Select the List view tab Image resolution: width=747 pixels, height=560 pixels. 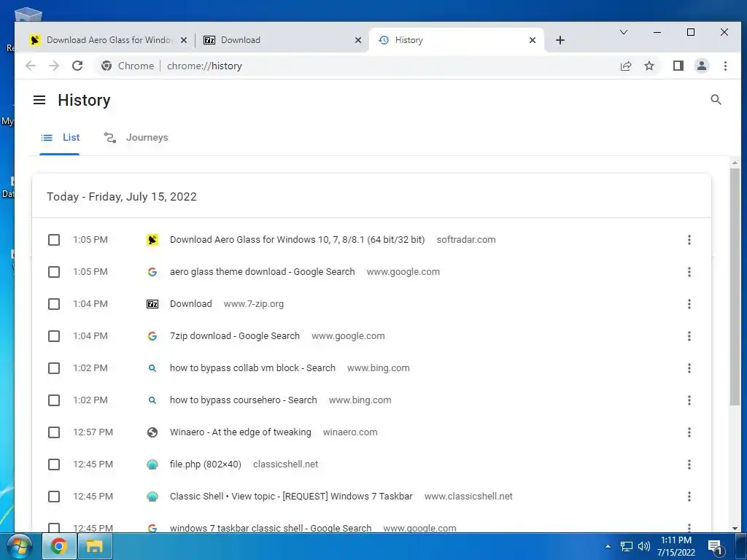[60, 138]
